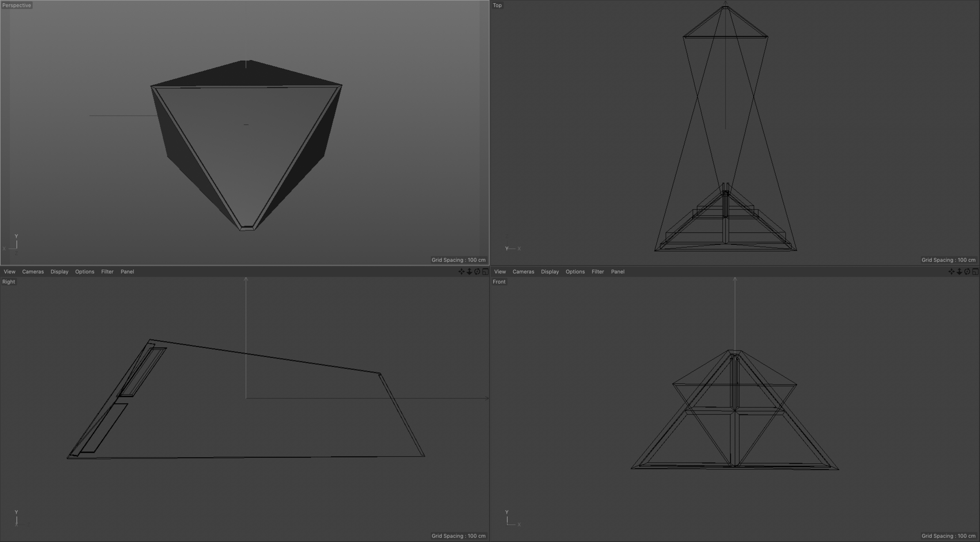The height and width of the screenshot is (542, 980).
Task: Open the Panel menu of the Front viewport
Action: (x=618, y=272)
